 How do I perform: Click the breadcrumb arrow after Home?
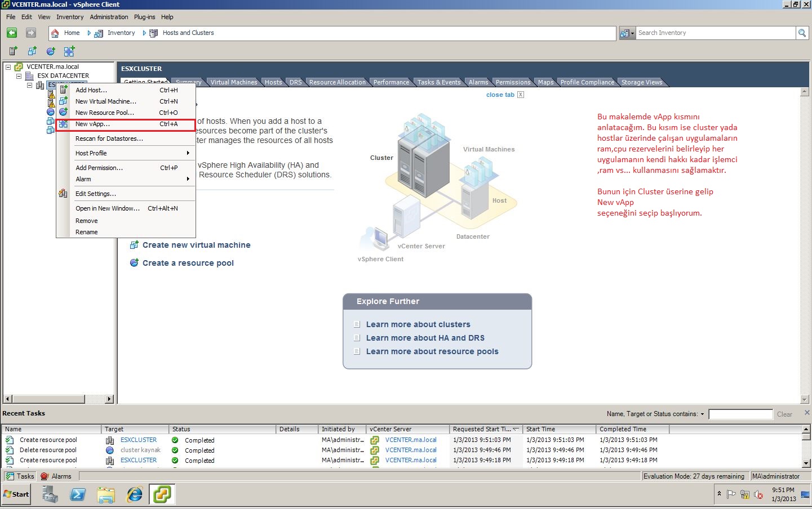[x=89, y=33]
